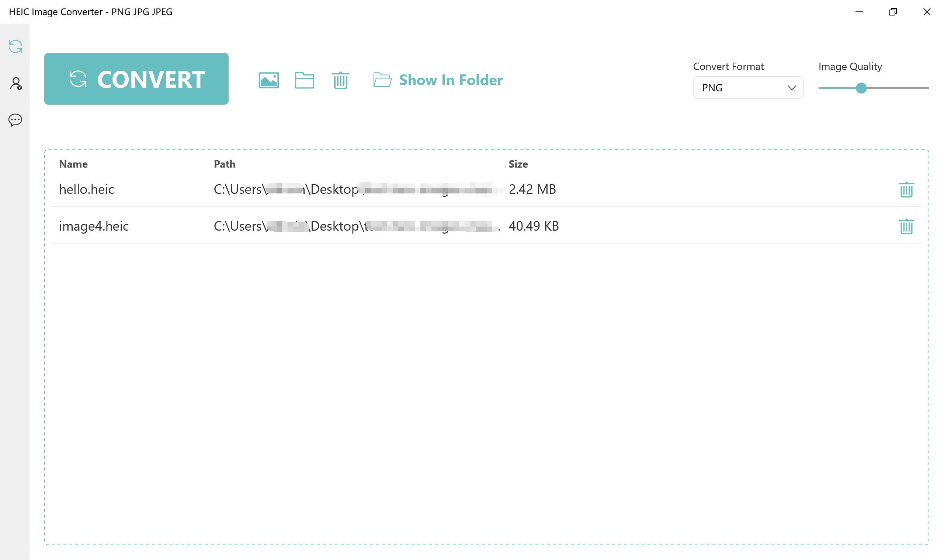Open the account page from the sidebar user icon
944x560 pixels.
click(15, 83)
